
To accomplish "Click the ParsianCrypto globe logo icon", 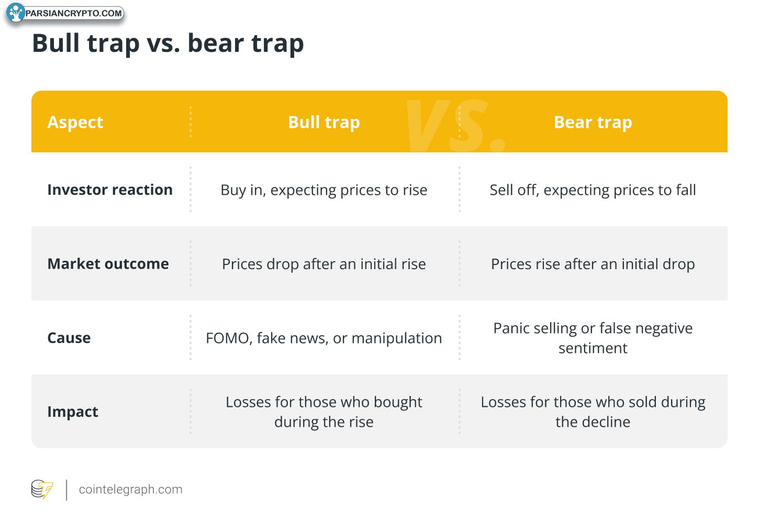I will [x=15, y=13].
